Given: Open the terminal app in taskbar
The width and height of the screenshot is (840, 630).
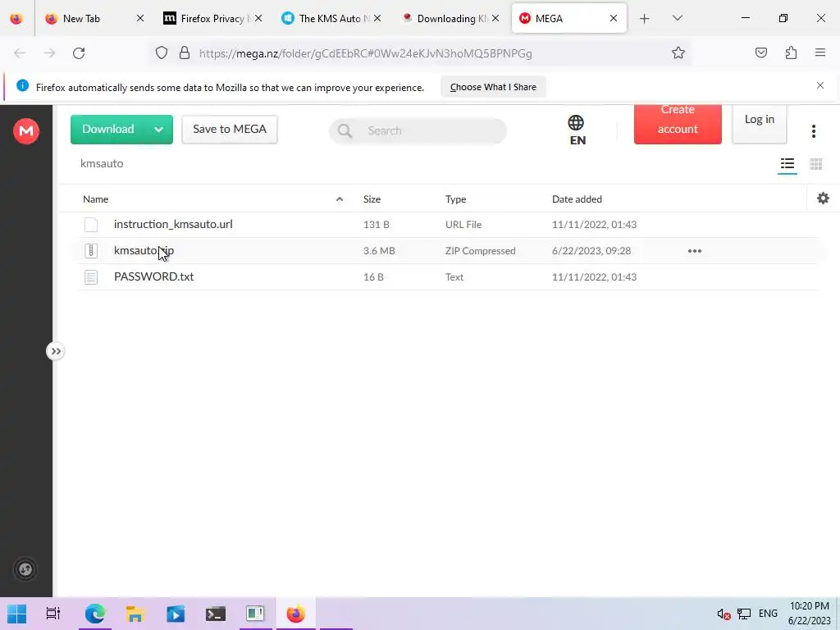Looking at the screenshot, I should pos(216,614).
